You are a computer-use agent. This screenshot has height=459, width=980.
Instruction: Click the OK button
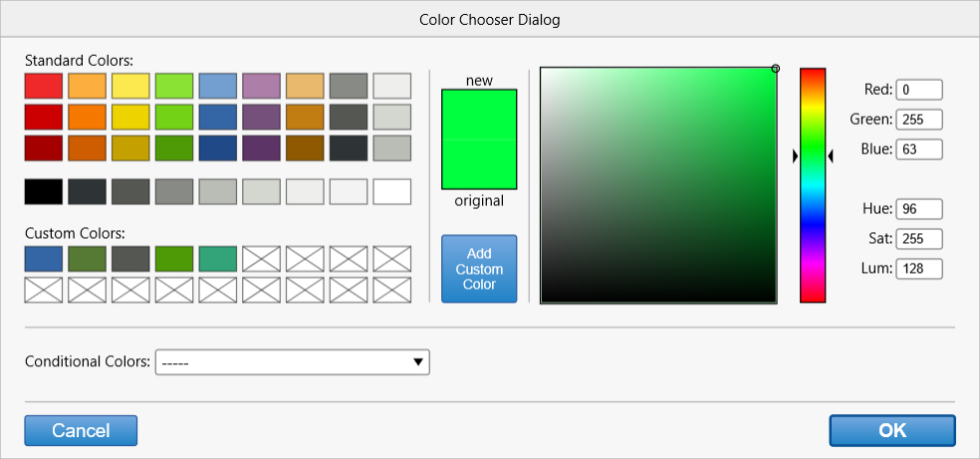(891, 430)
